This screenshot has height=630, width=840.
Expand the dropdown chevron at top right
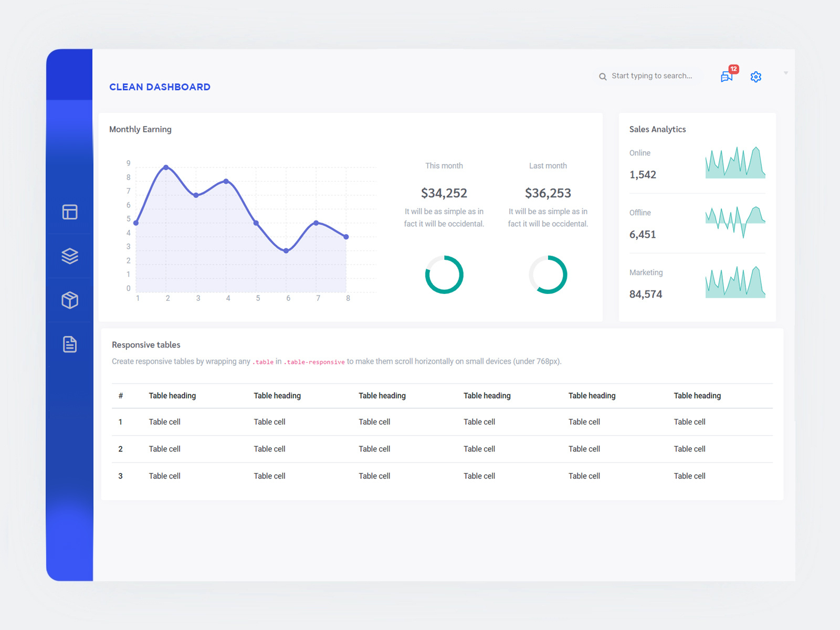(x=786, y=73)
